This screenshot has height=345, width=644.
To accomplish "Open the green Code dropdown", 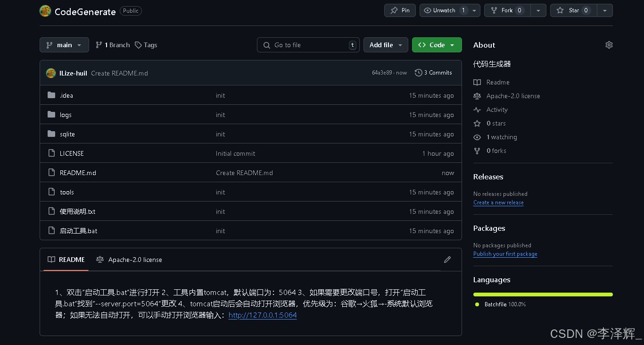I will pyautogui.click(x=436, y=45).
